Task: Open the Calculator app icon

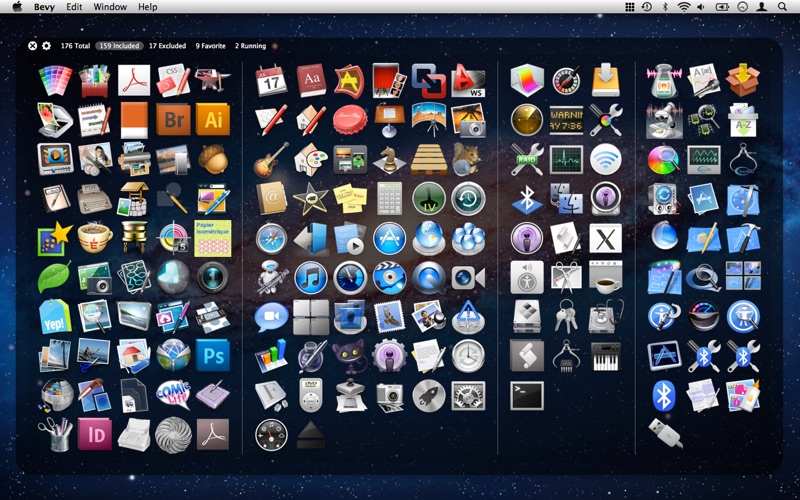Action: point(389,198)
